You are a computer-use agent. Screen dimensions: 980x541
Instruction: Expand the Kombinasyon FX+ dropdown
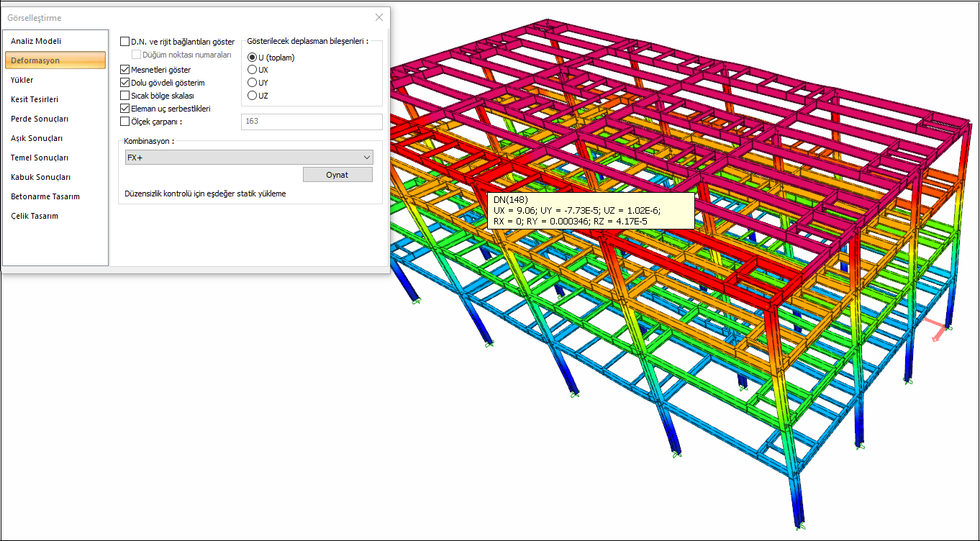click(367, 158)
